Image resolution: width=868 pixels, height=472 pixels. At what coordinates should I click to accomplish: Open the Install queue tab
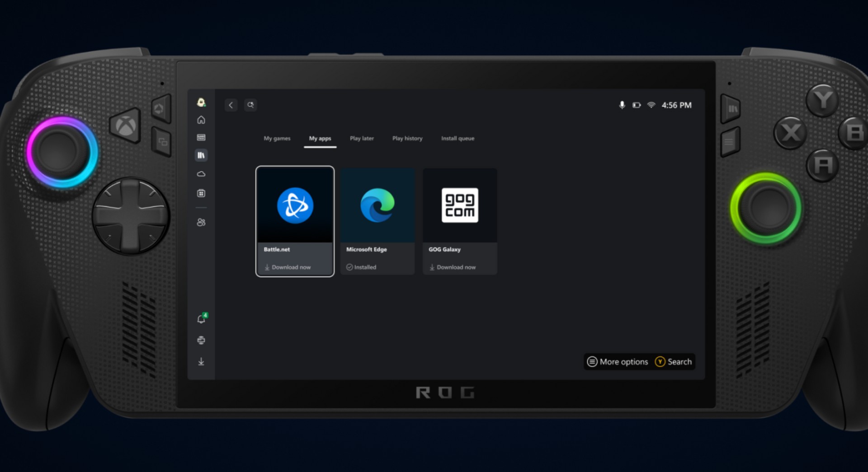tap(458, 138)
